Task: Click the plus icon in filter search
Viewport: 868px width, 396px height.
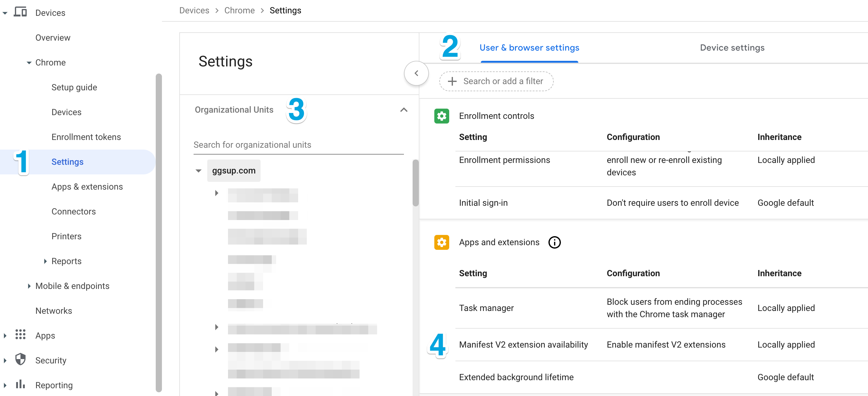Action: pos(452,81)
